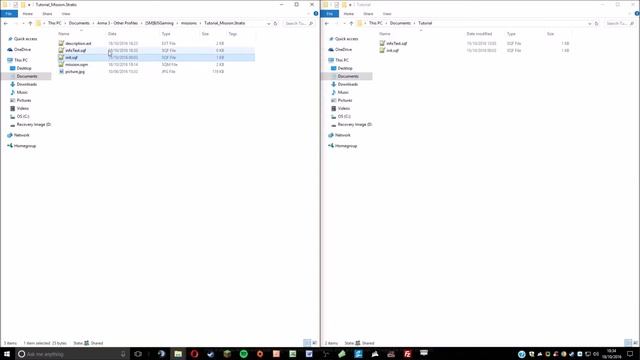
Task: Open the Home ribbon tab in left window
Action: [28, 14]
